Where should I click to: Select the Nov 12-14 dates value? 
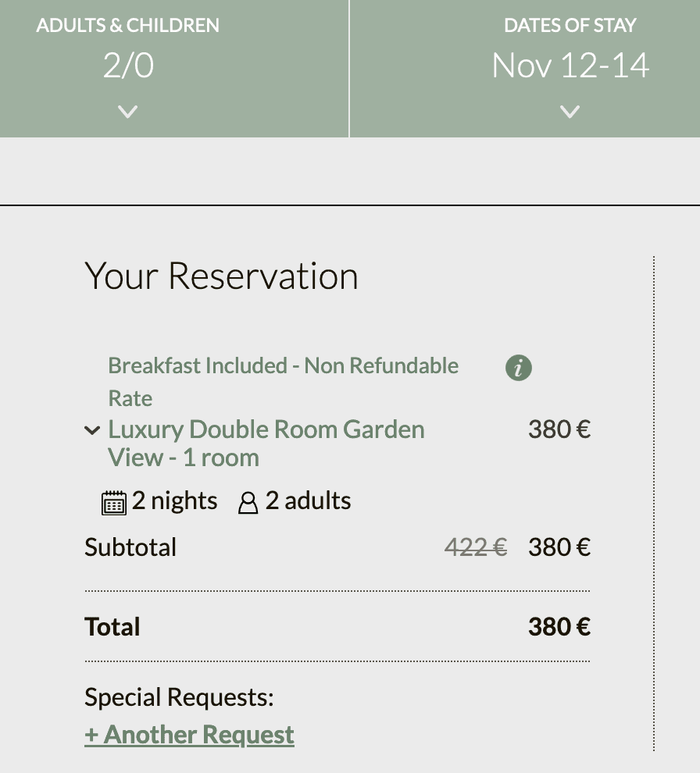click(x=570, y=66)
